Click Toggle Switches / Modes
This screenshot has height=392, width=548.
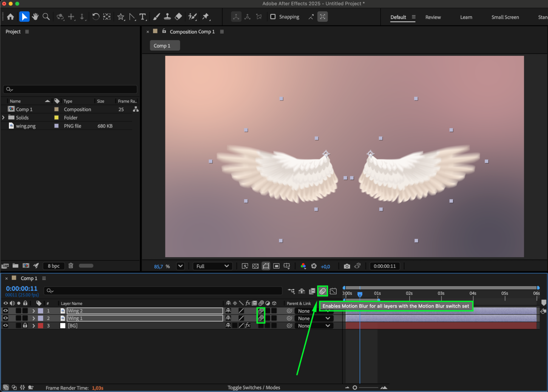(x=254, y=387)
